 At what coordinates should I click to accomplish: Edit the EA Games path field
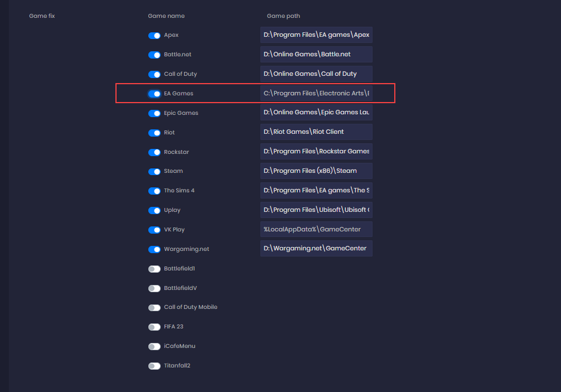pyautogui.click(x=316, y=93)
